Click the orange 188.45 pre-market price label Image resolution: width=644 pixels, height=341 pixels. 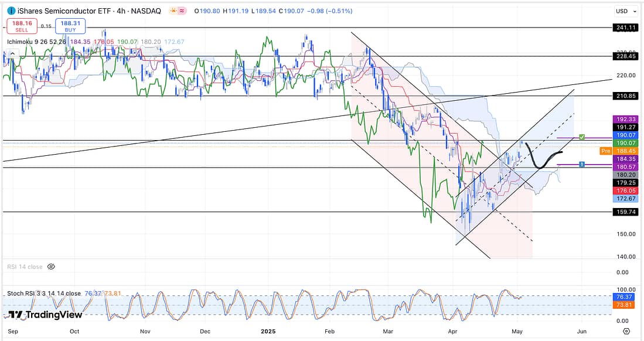click(625, 151)
